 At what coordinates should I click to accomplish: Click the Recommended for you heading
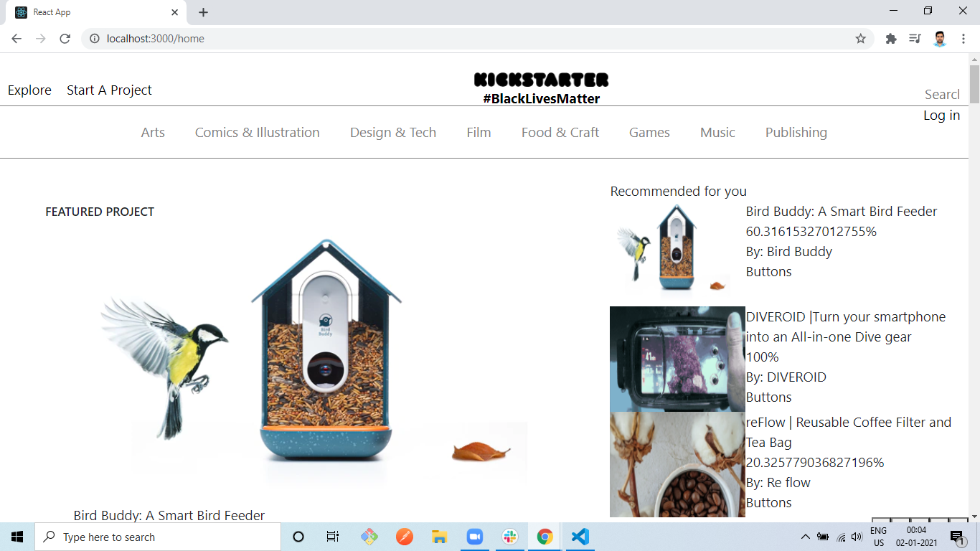(679, 192)
